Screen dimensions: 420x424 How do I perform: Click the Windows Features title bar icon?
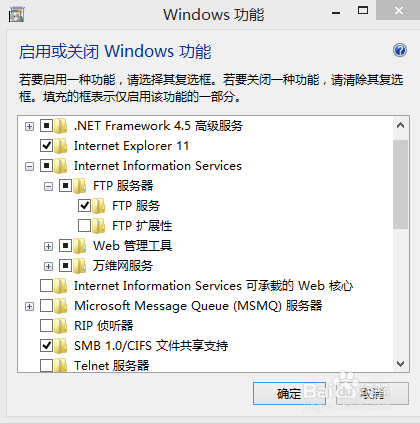(17, 15)
